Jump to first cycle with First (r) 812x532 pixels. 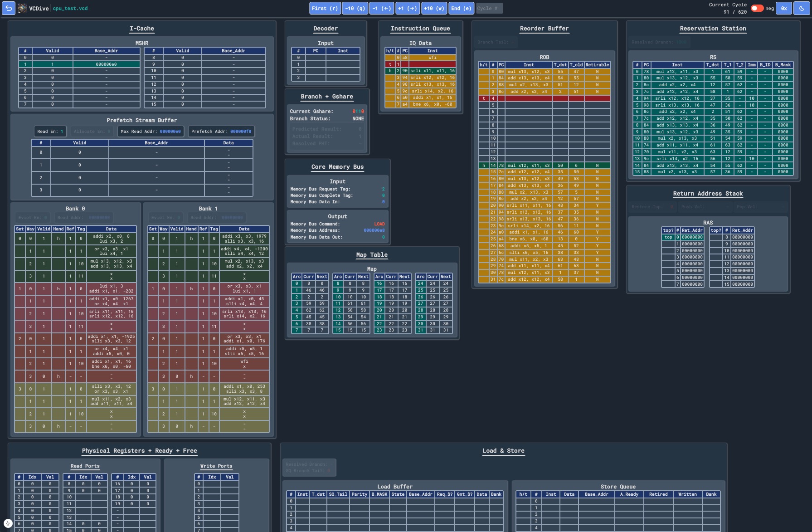tap(325, 8)
